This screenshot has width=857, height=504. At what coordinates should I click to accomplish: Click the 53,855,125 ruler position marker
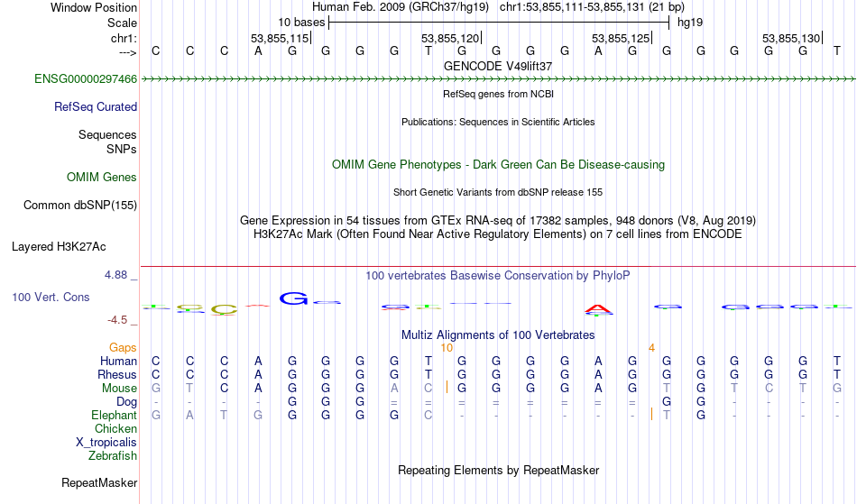[x=621, y=38]
